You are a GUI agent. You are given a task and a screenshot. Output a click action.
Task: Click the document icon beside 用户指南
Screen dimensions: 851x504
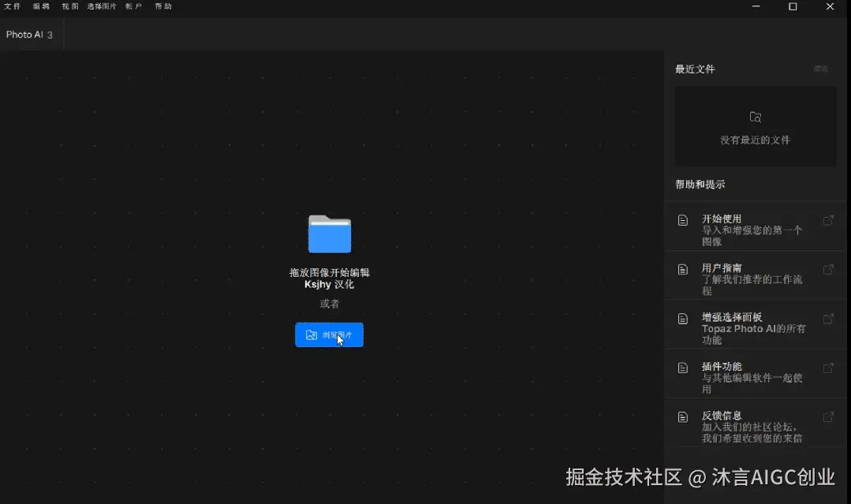[683, 270]
